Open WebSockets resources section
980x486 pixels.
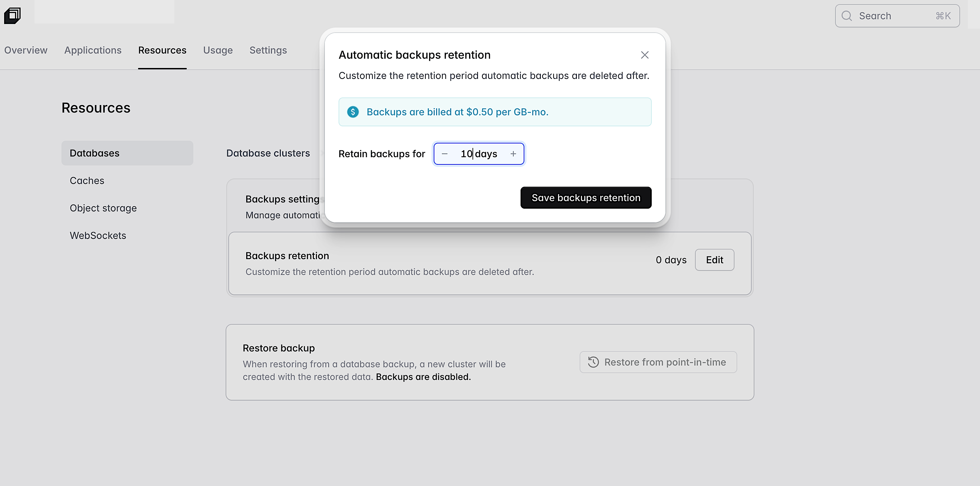[98, 235]
